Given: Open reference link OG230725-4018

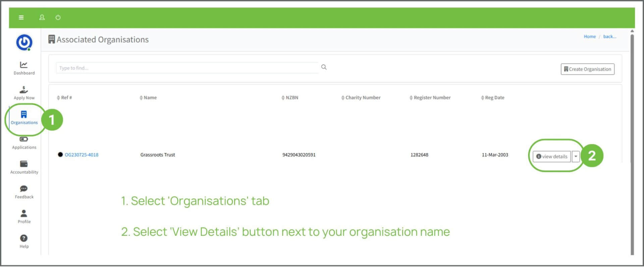Looking at the screenshot, I should click(82, 155).
